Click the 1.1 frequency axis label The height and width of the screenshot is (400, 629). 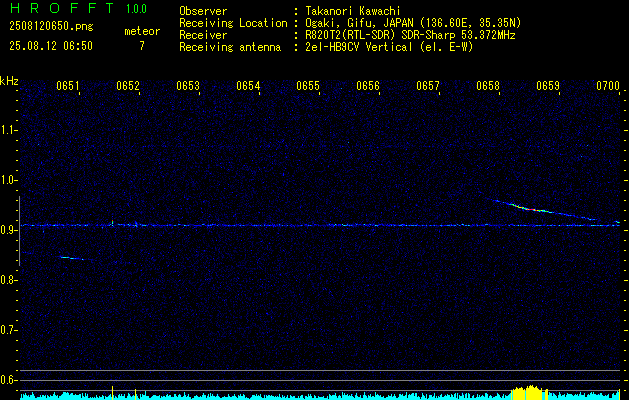(x=8, y=130)
